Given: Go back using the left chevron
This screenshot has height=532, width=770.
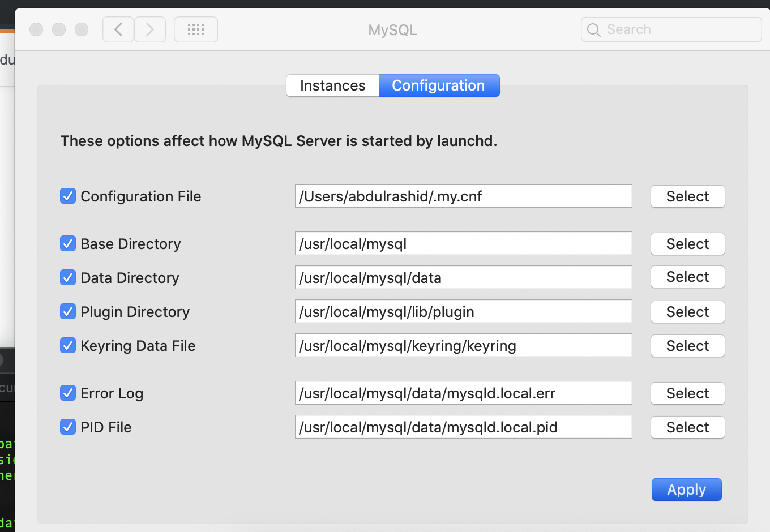Looking at the screenshot, I should click(118, 29).
